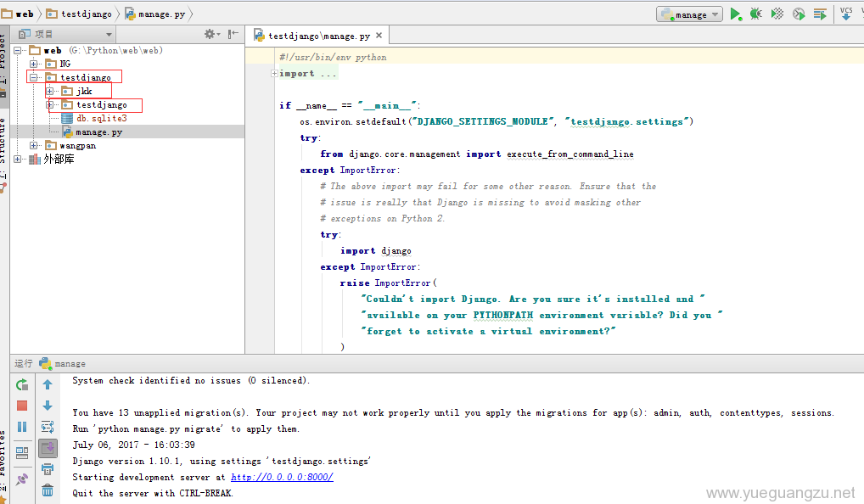Click the testdjango breadcrumb
This screenshot has width=864, height=504.
79,14
